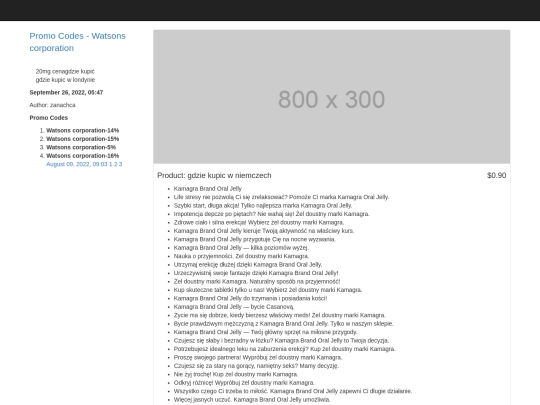Image resolution: width=540 pixels, height=405 pixels.
Task: Click the line starting 'Zdrowe ciało i silna'
Action: [x=259, y=222]
